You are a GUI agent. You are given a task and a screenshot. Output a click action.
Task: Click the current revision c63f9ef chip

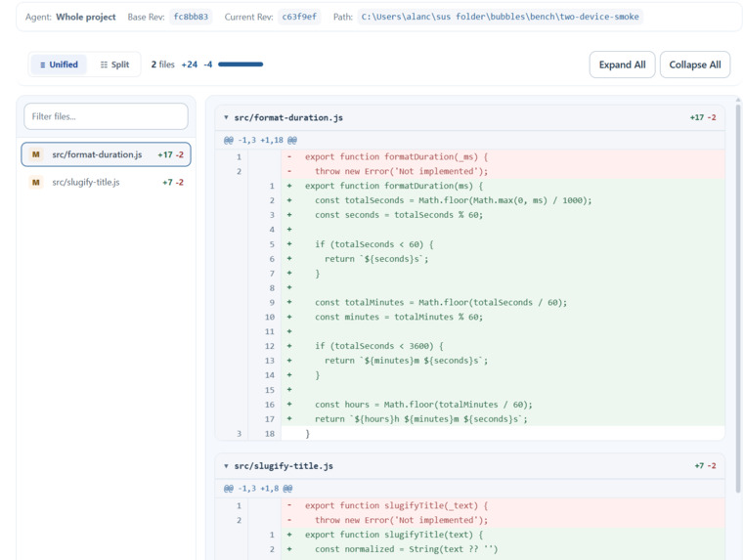pos(299,17)
